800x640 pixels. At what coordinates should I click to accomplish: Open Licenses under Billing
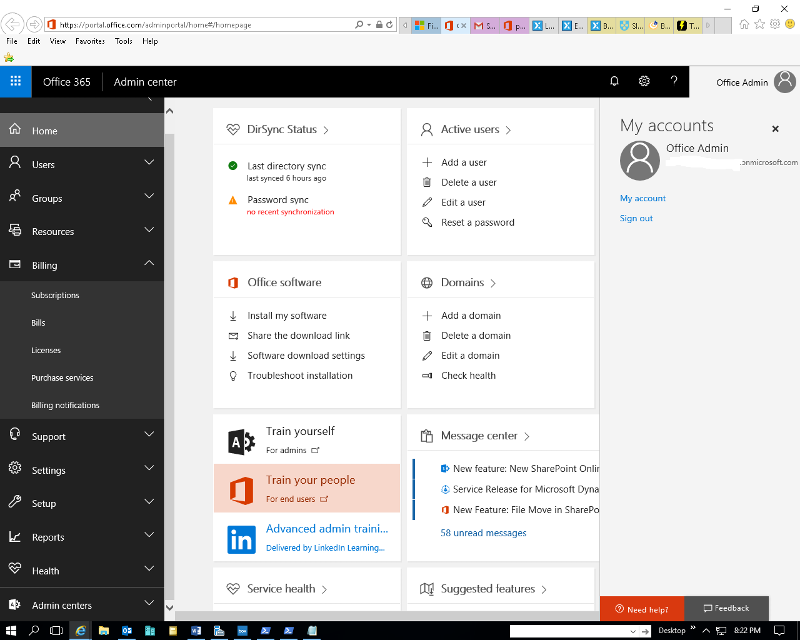[46, 350]
